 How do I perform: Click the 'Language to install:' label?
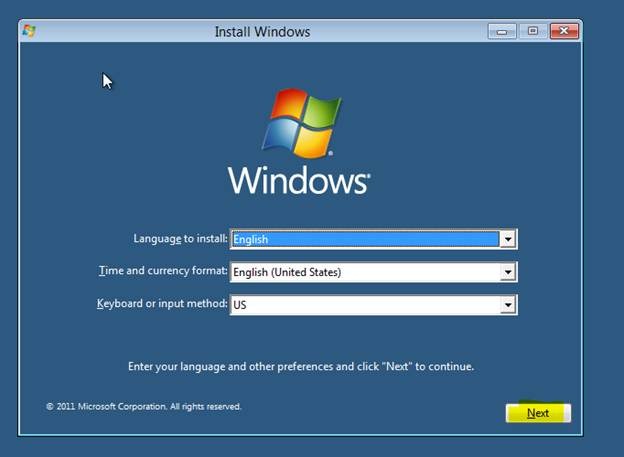point(180,238)
